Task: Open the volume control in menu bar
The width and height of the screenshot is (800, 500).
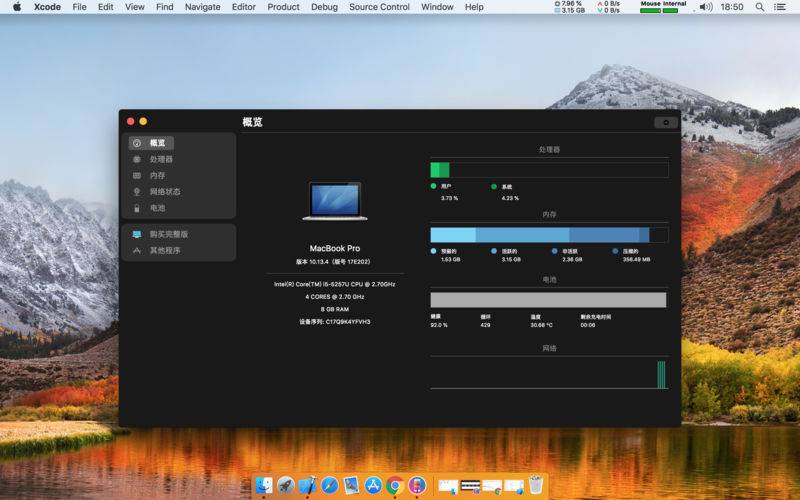Action: point(706,7)
